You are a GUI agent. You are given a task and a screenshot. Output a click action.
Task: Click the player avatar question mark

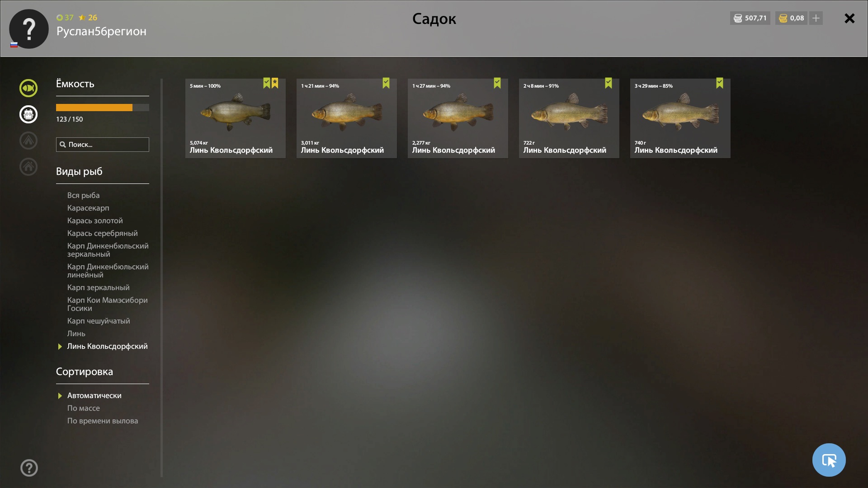pyautogui.click(x=29, y=29)
